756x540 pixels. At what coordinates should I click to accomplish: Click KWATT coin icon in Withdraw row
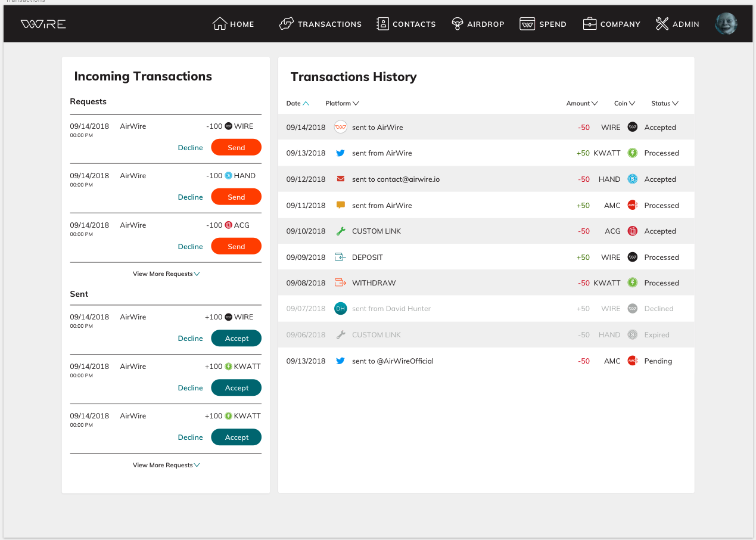click(x=633, y=283)
